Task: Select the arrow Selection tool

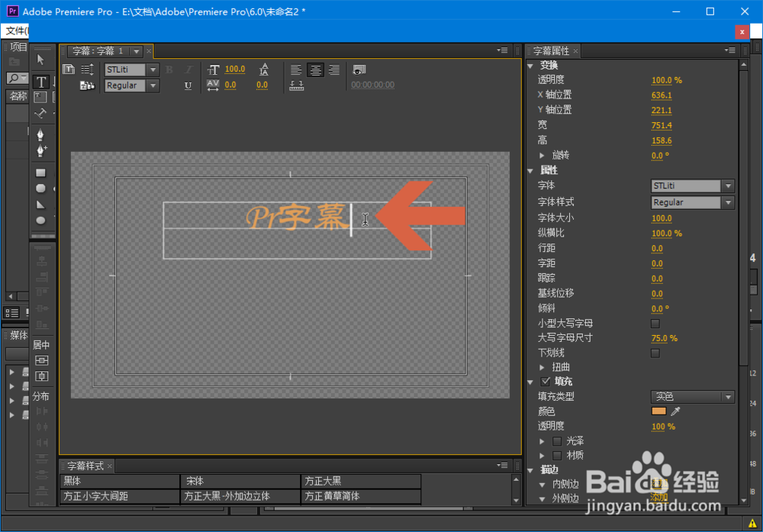Action: [x=41, y=60]
